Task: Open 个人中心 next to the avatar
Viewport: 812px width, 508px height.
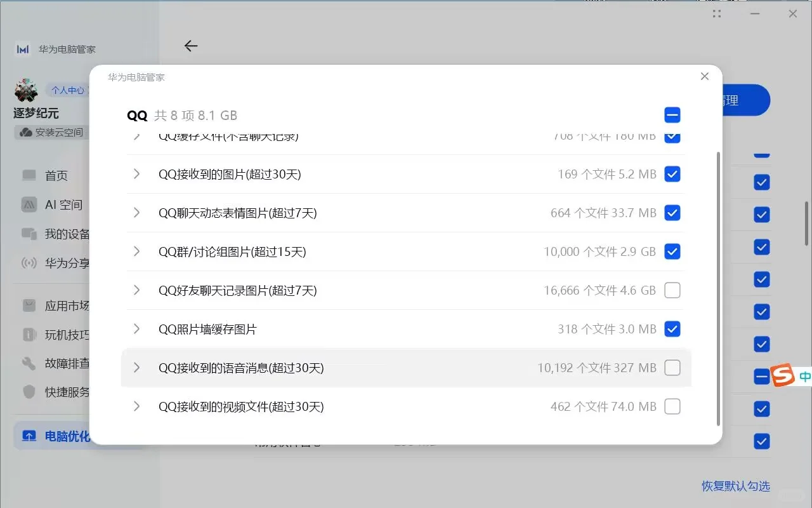Action: point(67,90)
